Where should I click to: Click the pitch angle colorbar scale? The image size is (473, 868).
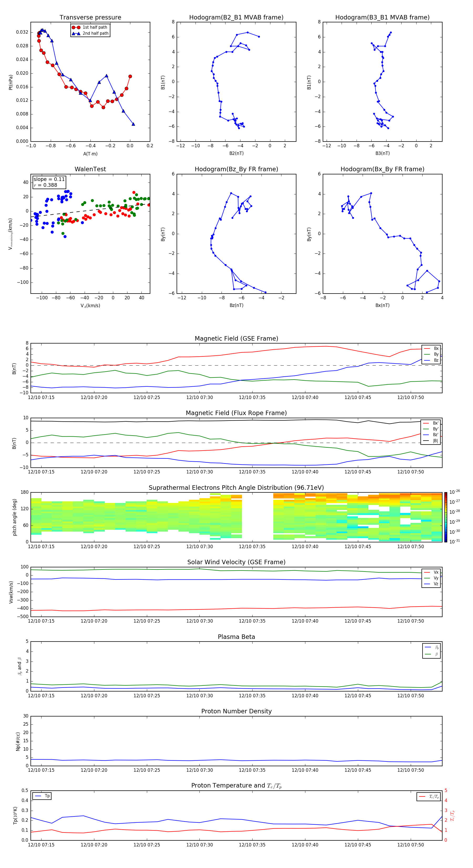[x=446, y=517]
